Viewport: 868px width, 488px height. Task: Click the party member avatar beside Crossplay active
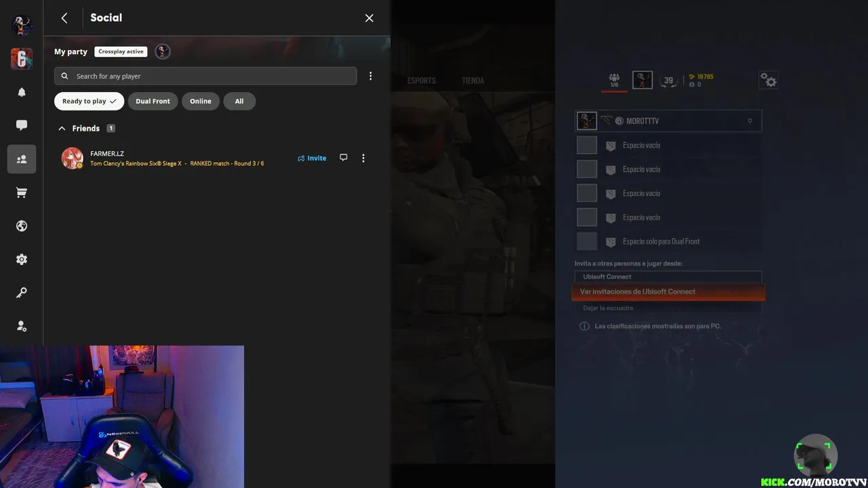click(x=162, y=52)
